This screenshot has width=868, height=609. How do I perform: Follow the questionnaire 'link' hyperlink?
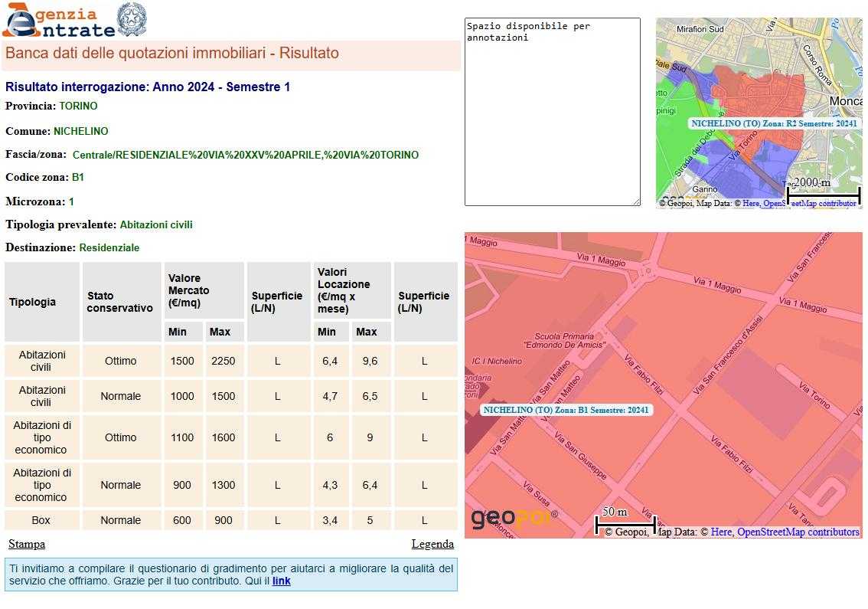click(x=281, y=581)
